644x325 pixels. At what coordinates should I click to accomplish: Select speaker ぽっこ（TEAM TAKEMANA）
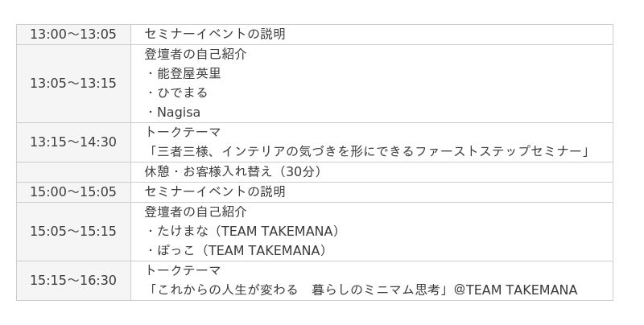click(242, 251)
